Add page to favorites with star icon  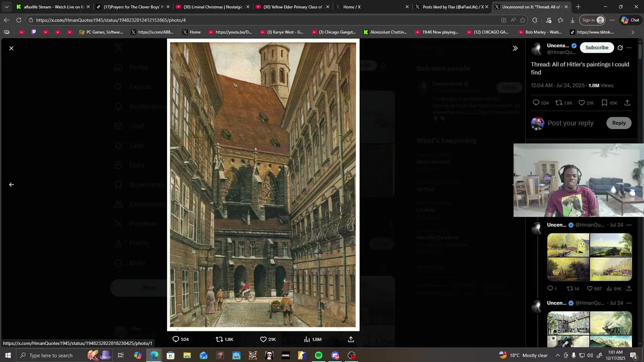[523, 20]
